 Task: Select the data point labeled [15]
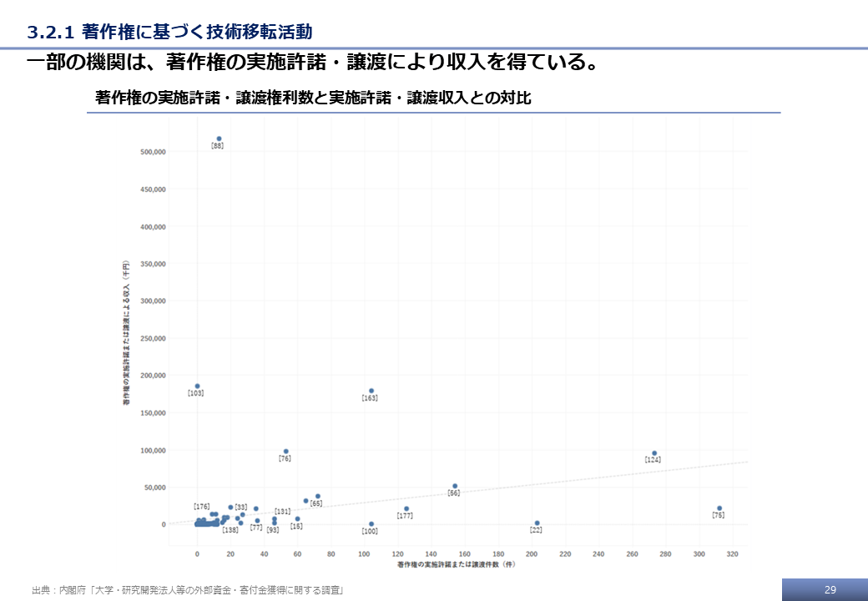[297, 518]
